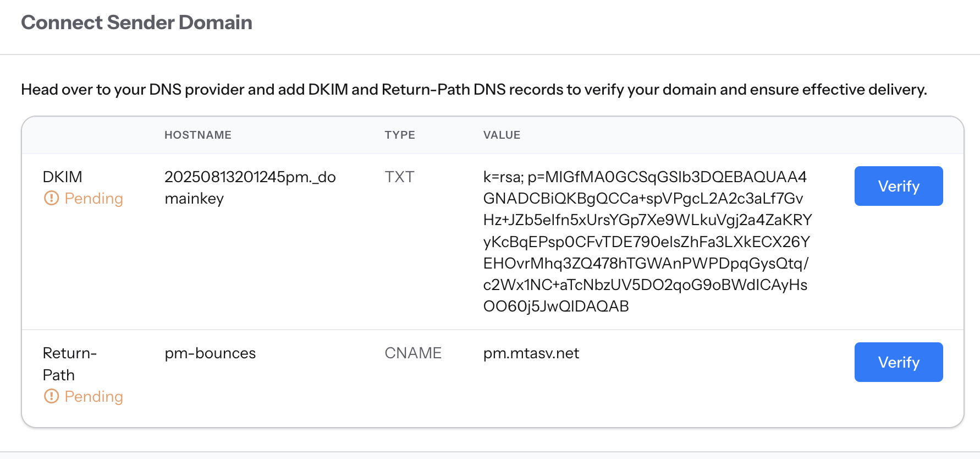The height and width of the screenshot is (459, 980).
Task: Select DKIM hostname 20250813201245pm._domainkey
Action: coord(250,188)
